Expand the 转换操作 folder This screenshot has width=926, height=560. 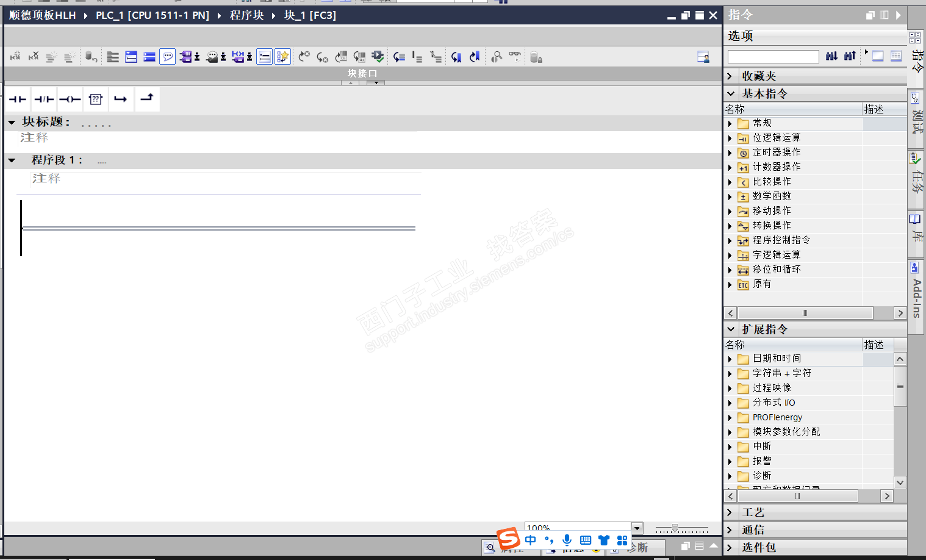[x=730, y=226]
